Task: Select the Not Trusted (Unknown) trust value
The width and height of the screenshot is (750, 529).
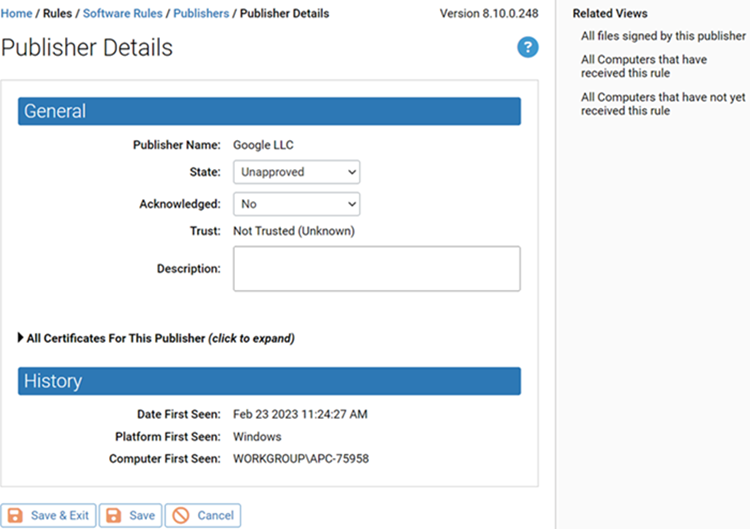Action: (294, 231)
